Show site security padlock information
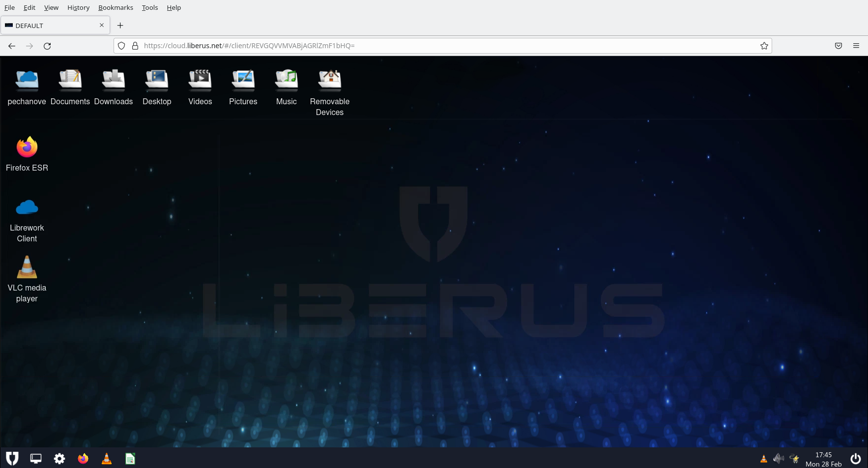The image size is (868, 468). click(x=135, y=46)
